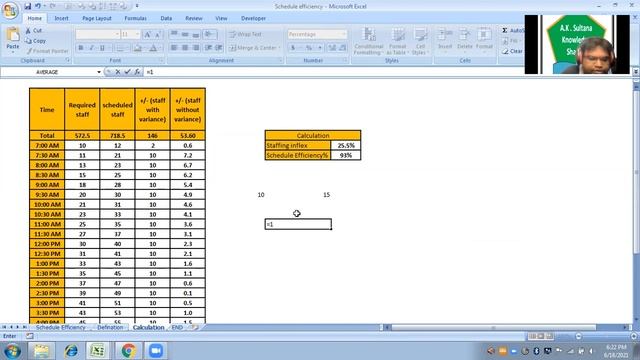Cancel the formula entry with X
The image size is (640, 360).
click(118, 72)
